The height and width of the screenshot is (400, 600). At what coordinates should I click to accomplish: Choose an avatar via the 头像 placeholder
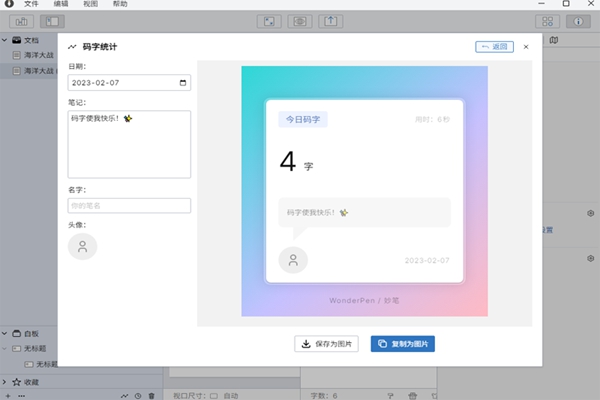pyautogui.click(x=82, y=247)
